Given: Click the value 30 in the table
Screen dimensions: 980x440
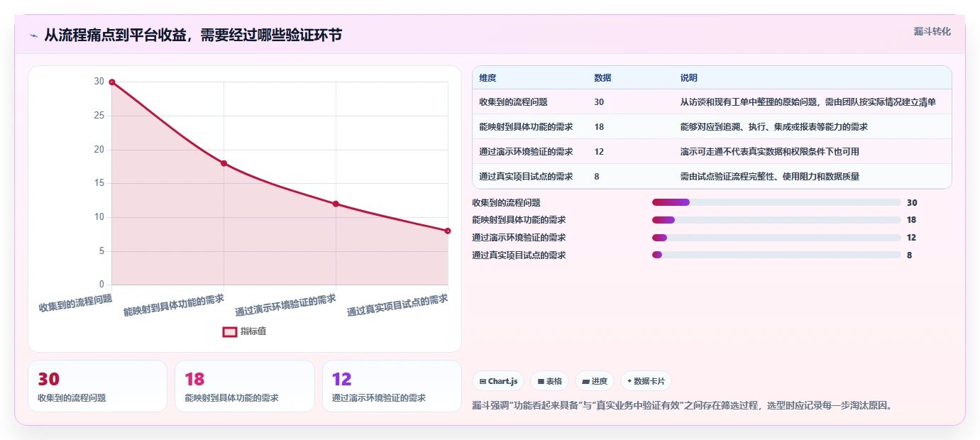Looking at the screenshot, I should tap(599, 102).
